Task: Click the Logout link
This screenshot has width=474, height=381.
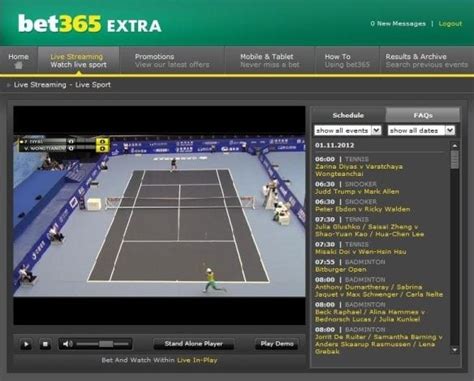Action: click(450, 24)
